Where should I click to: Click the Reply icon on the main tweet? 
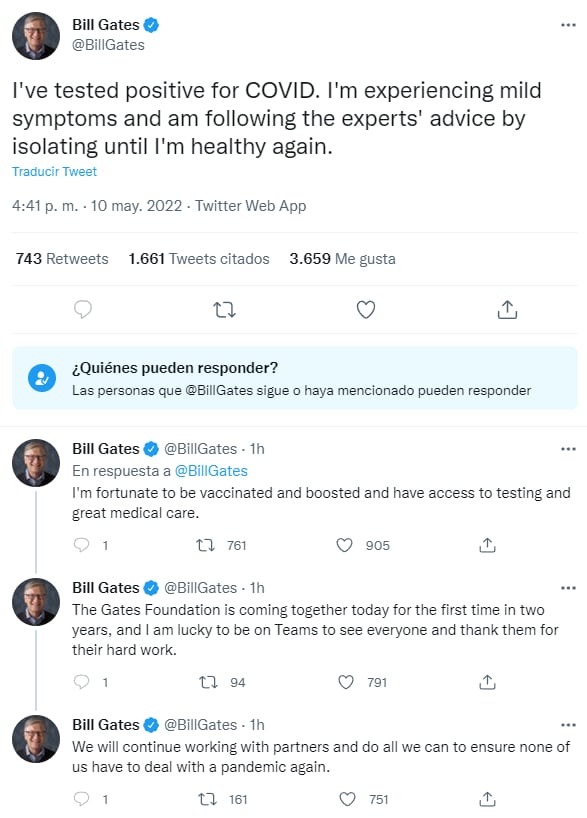pyautogui.click(x=83, y=309)
